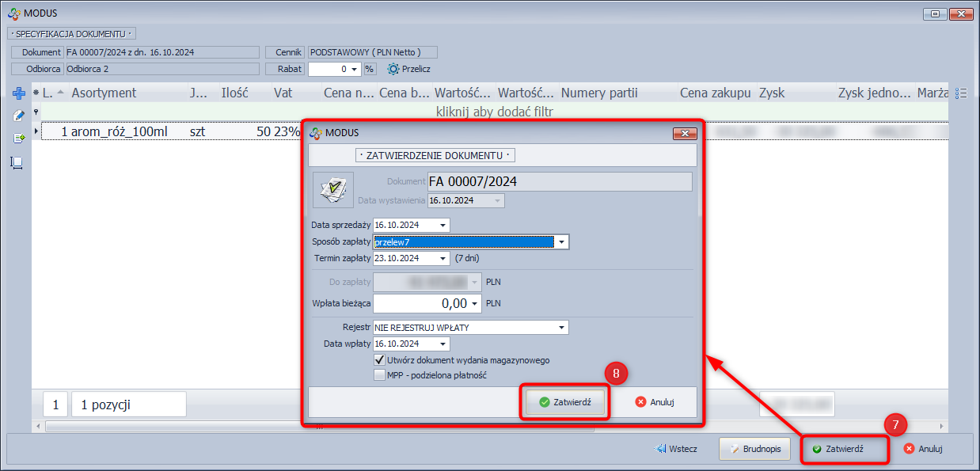Open the Data wpłaty date dropdown
This screenshot has width=980, height=471.
pyautogui.click(x=443, y=344)
